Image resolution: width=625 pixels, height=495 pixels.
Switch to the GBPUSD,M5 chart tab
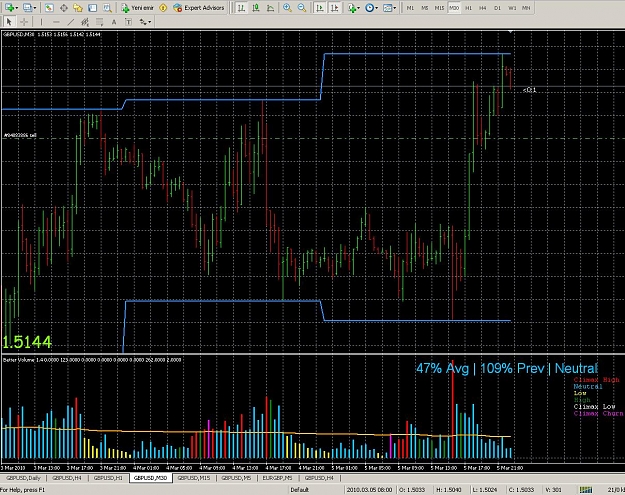[236, 477]
